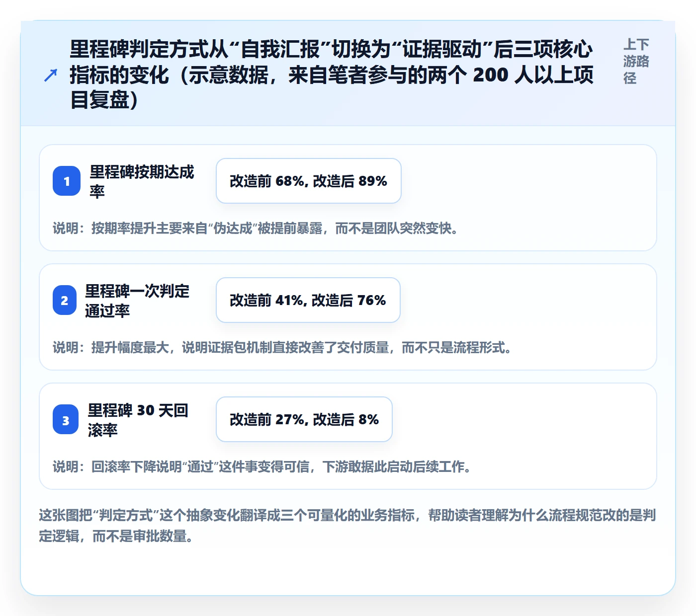The height and width of the screenshot is (616, 696).
Task: Select the 里程碑按期达成率 metric title
Action: point(142,181)
